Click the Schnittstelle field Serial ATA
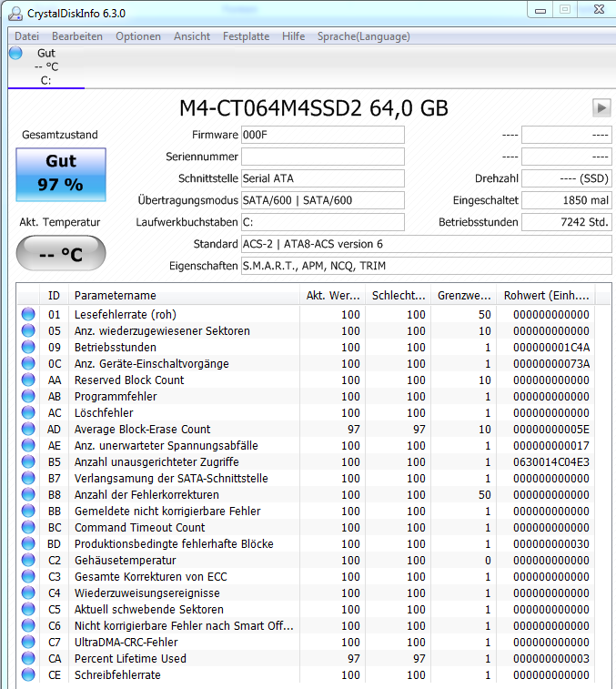This screenshot has width=616, height=689. pyautogui.click(x=323, y=178)
